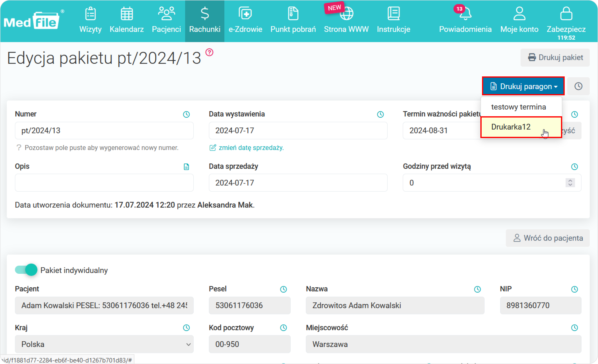Image resolution: width=598 pixels, height=364 pixels.
Task: Open history clock for Nazwa field
Action: click(x=477, y=289)
